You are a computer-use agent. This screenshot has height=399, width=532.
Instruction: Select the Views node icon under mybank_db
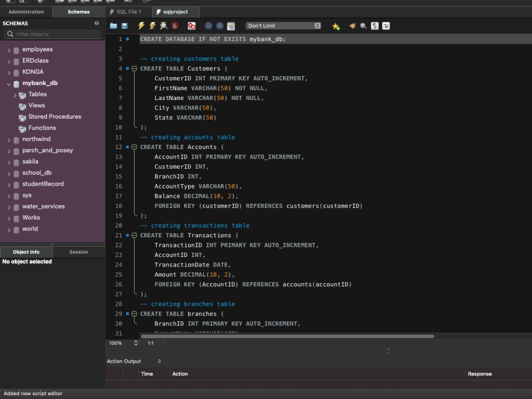22,106
